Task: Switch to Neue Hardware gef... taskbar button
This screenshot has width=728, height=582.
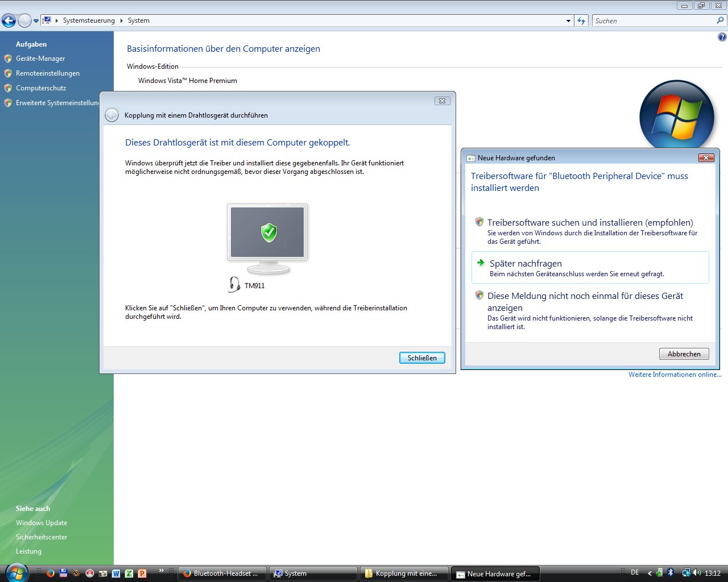Action: 495,573
